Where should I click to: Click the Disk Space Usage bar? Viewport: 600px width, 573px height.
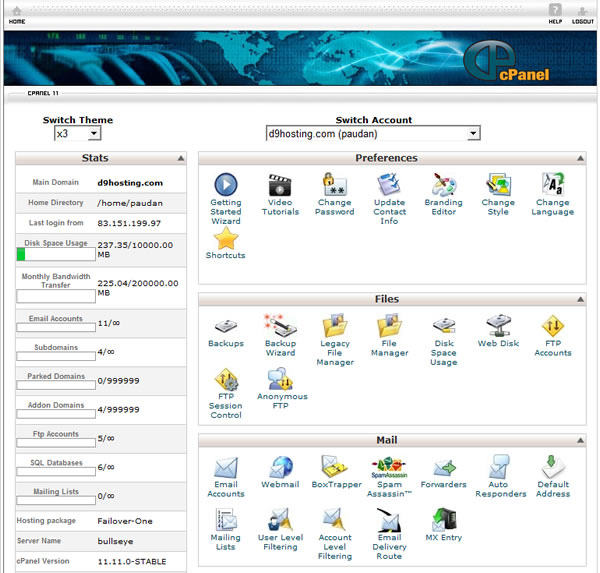(x=55, y=255)
